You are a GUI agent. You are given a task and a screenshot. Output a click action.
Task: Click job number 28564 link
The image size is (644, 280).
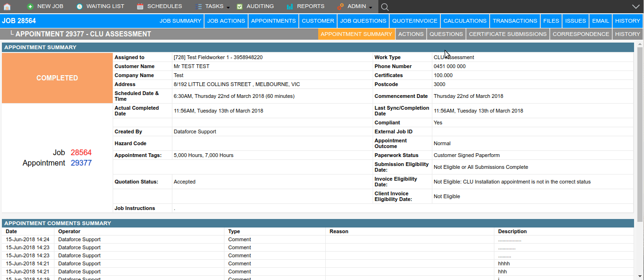point(81,153)
